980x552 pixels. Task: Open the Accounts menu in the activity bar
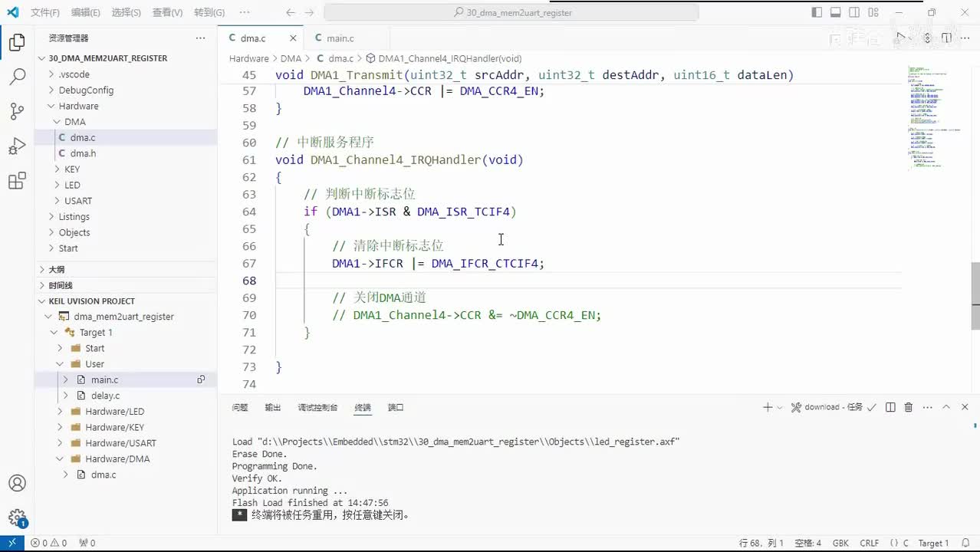coord(17,483)
